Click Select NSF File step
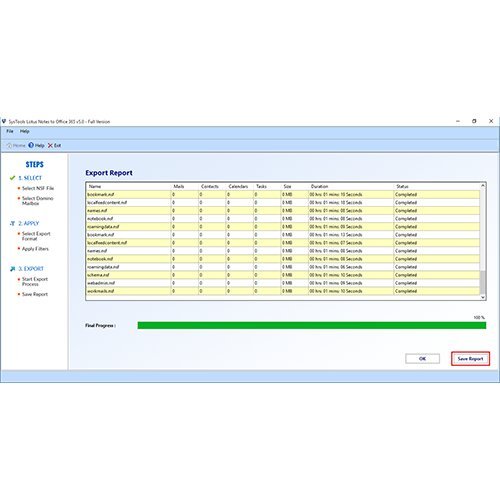The image size is (500, 500). 38,188
